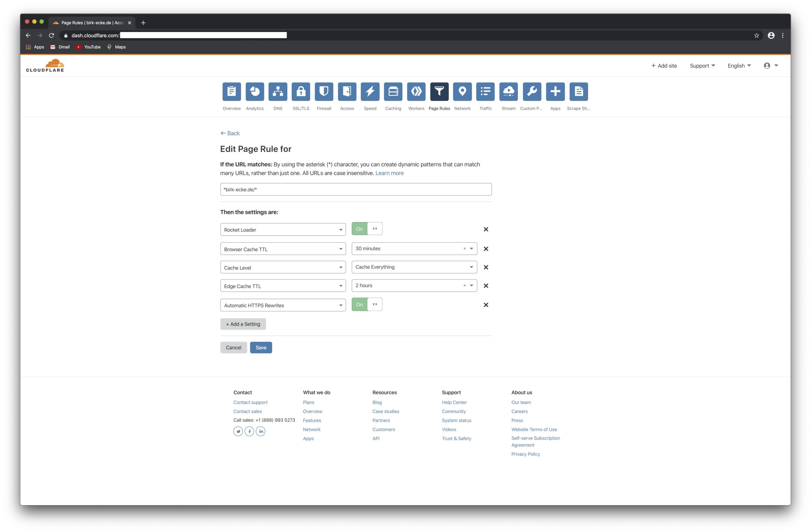Toggle the Automatic HTTPS Rewrites On switch

(x=367, y=304)
